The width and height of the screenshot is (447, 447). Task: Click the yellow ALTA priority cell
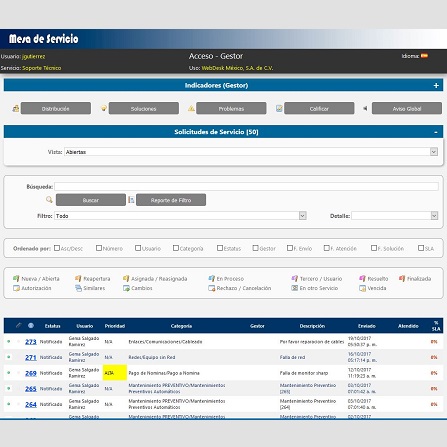pyautogui.click(x=115, y=373)
